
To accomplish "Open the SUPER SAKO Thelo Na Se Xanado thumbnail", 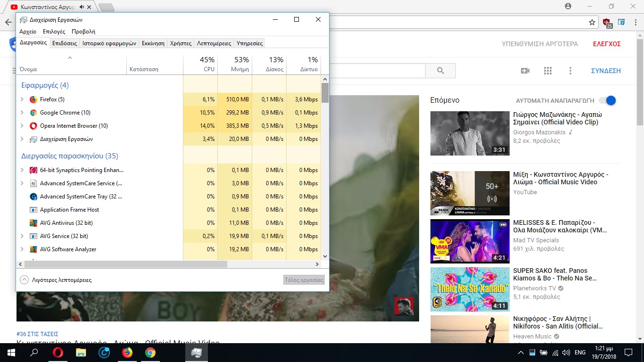I will pyautogui.click(x=470, y=289).
